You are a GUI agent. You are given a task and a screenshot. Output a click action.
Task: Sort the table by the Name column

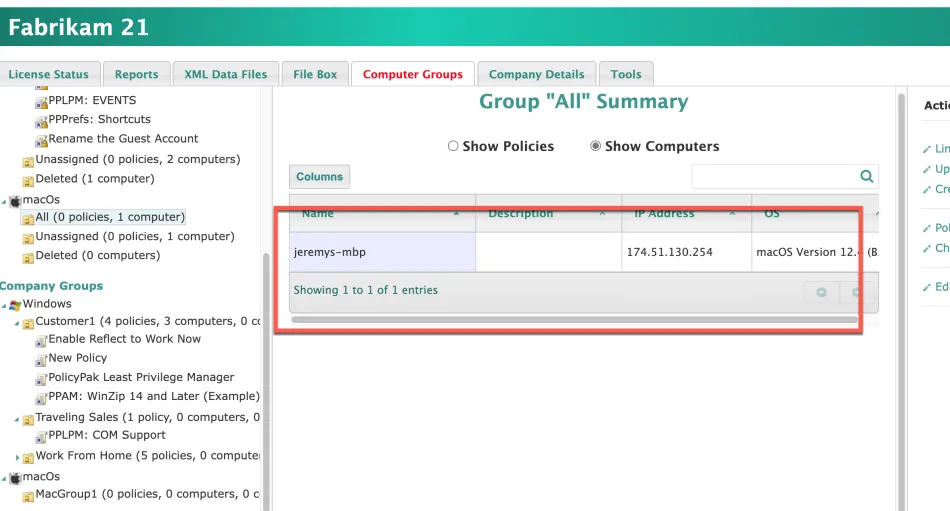(318, 214)
